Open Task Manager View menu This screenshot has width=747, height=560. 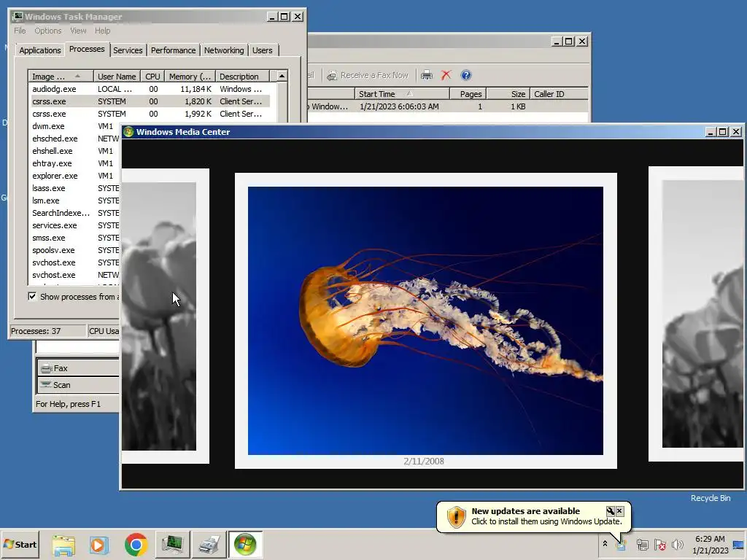click(78, 31)
